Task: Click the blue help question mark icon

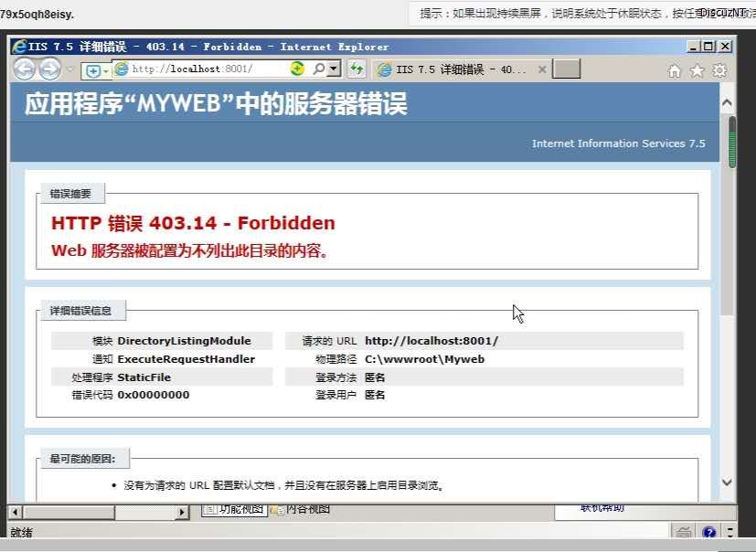Action: coord(708,533)
